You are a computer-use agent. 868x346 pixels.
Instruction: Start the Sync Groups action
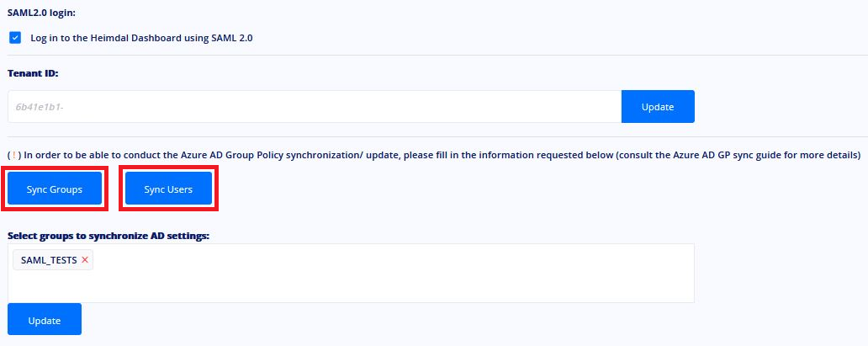pyautogui.click(x=54, y=189)
